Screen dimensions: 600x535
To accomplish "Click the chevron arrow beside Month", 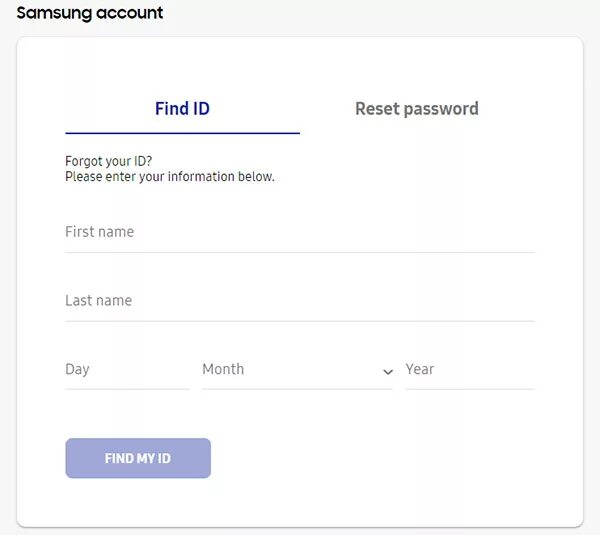I will (387, 372).
